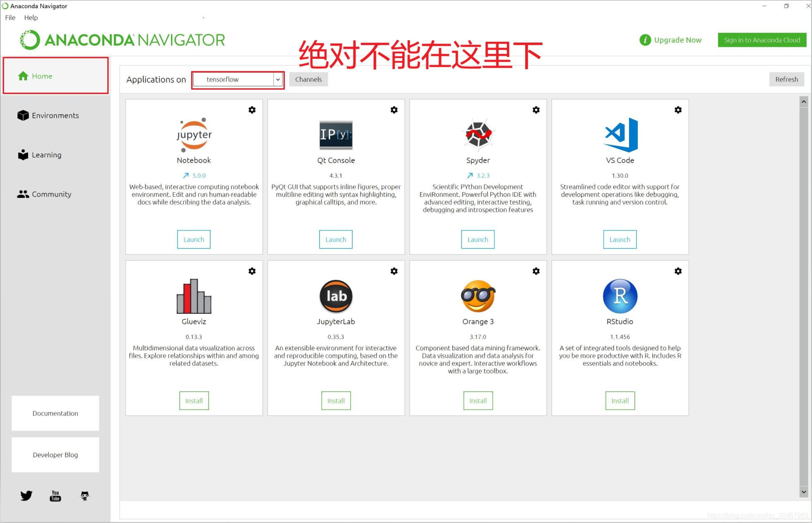Click the RStudio version 1.1.456
812x523 pixels.
(x=620, y=337)
